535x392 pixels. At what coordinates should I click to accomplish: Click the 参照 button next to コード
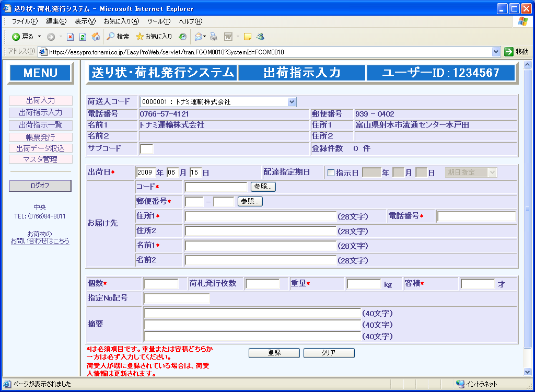pos(263,187)
